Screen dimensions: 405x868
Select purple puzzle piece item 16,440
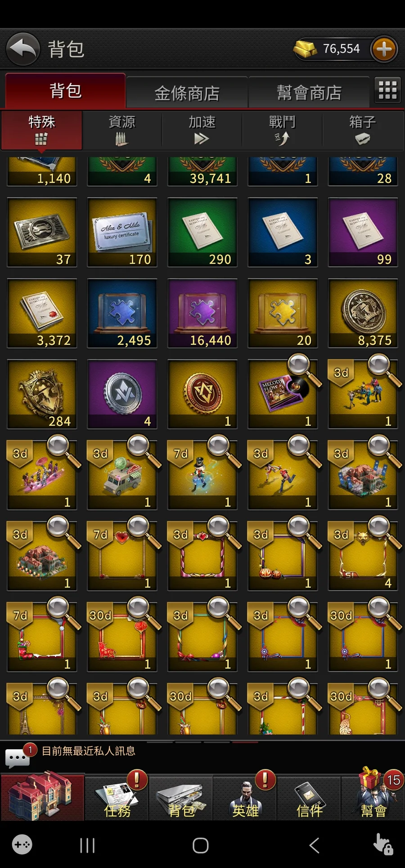(202, 313)
